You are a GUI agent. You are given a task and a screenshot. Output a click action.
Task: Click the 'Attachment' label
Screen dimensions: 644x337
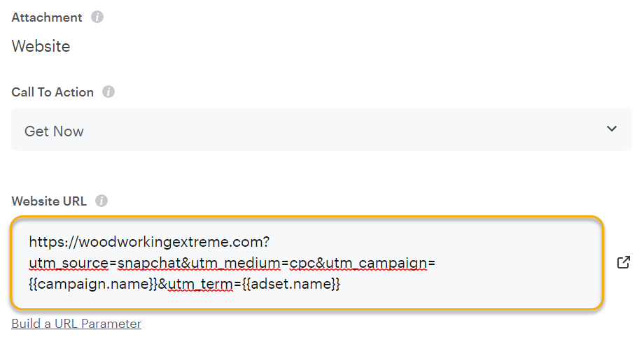pos(47,17)
